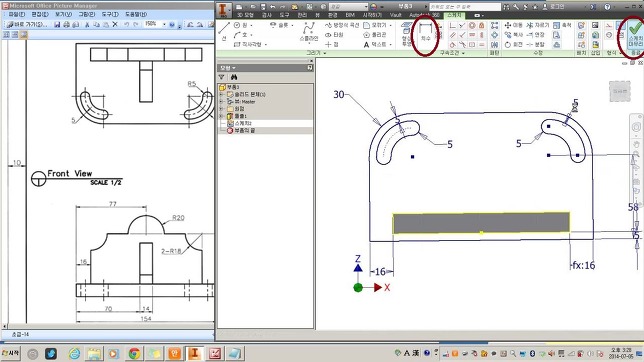Image resolution: width=644 pixels, height=362 pixels.
Task: Expand the 솔리드 본체 tree node
Action: [222, 95]
